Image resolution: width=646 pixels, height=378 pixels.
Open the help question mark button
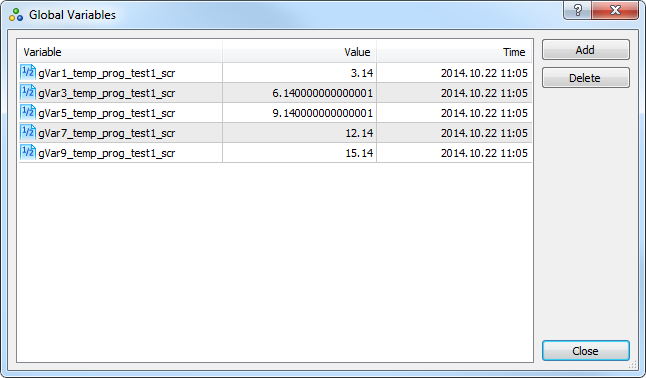tap(578, 10)
